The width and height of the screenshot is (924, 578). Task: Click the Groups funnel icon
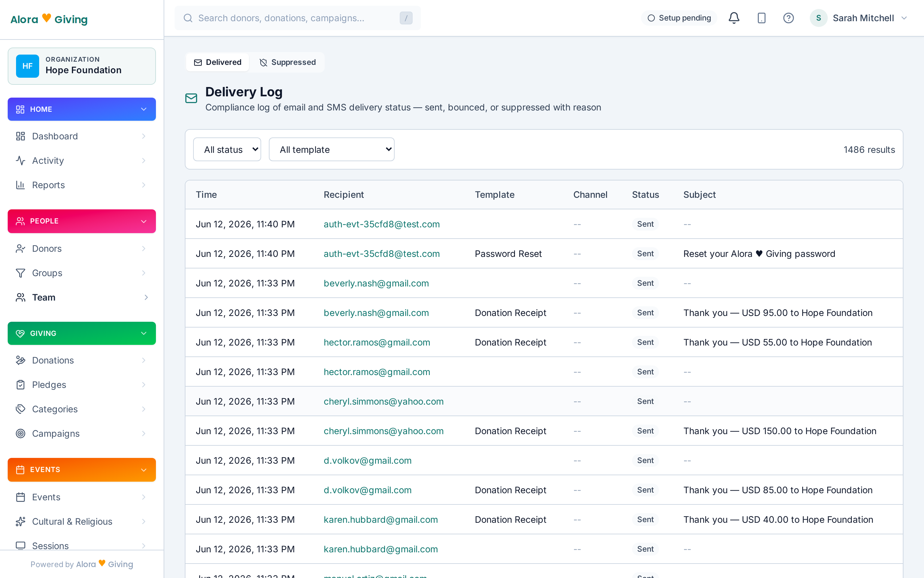20,273
